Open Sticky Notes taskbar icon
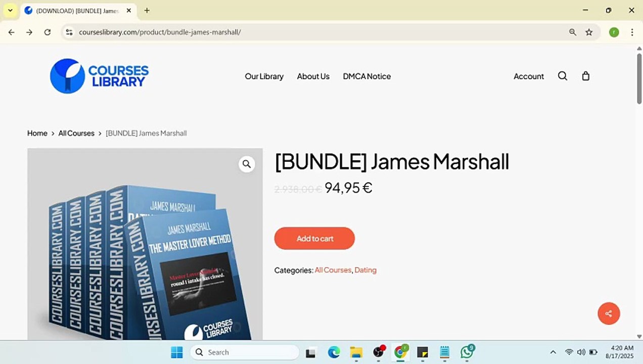Image resolution: width=643 pixels, height=364 pixels. (x=423, y=352)
